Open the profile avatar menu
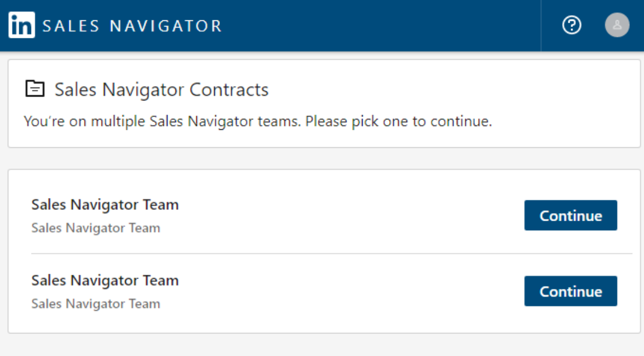Screen dimensions: 644x356 tap(617, 25)
